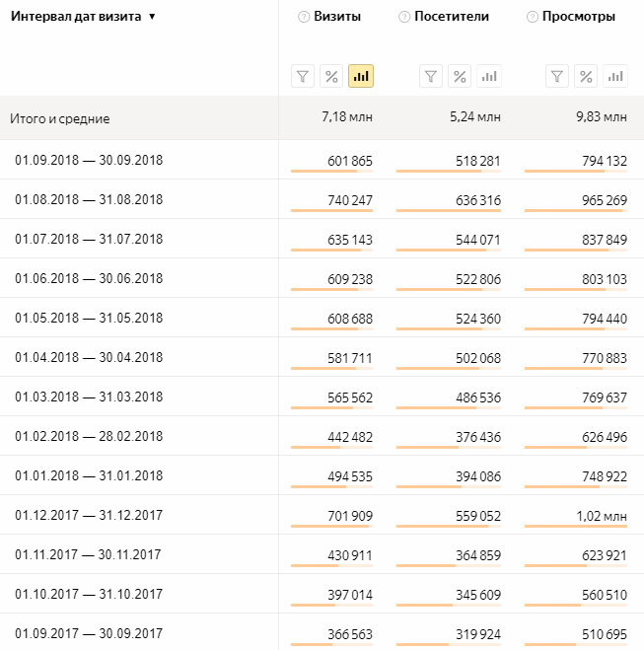The image size is (644, 650).
Task: Select the 01.12.2017 — 31.12.2017 row
Action: 89,515
